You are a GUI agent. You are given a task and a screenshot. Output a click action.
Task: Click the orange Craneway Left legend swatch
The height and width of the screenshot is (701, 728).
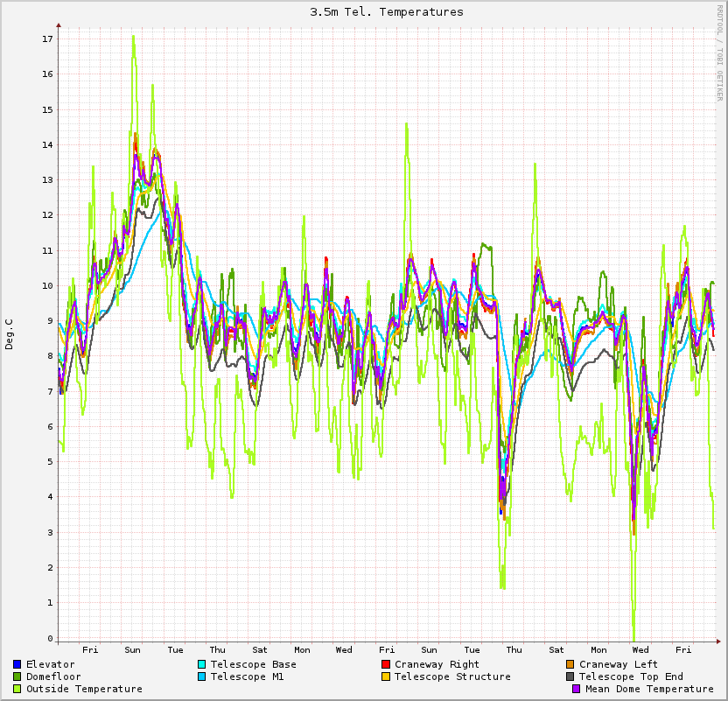[x=570, y=665]
